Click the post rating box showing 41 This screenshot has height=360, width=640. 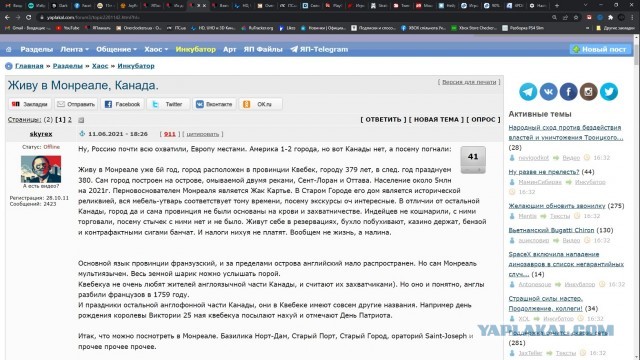point(473,160)
